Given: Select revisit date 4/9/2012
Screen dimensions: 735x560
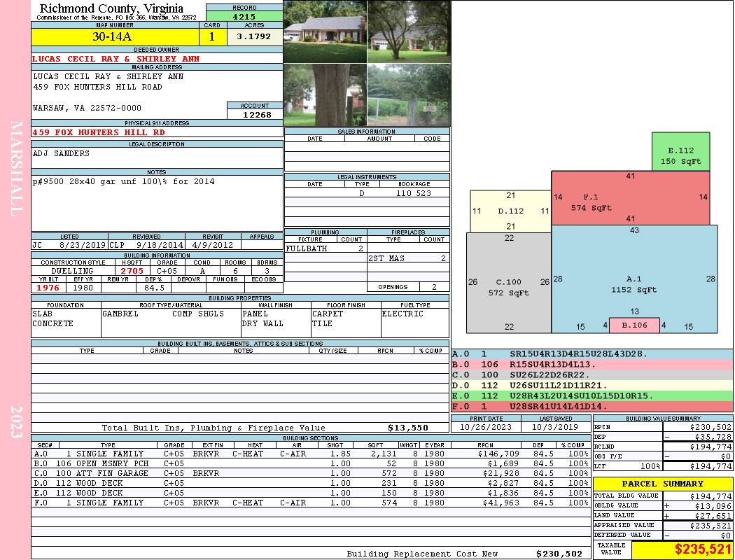Looking at the screenshot, I should pyautogui.click(x=213, y=244).
